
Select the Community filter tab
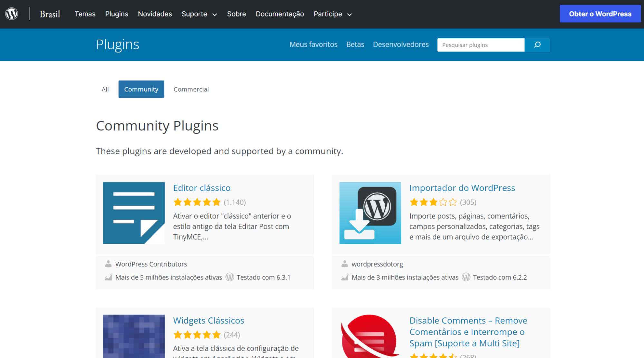coord(141,89)
